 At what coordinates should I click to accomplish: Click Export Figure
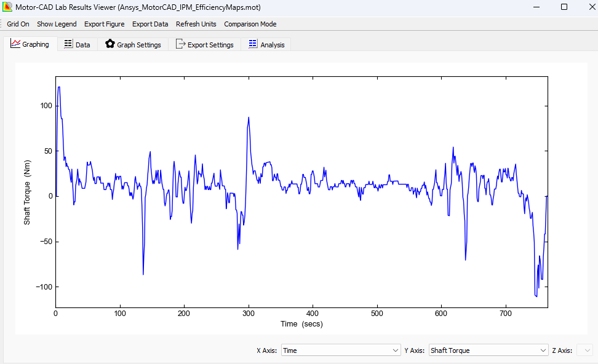[104, 24]
